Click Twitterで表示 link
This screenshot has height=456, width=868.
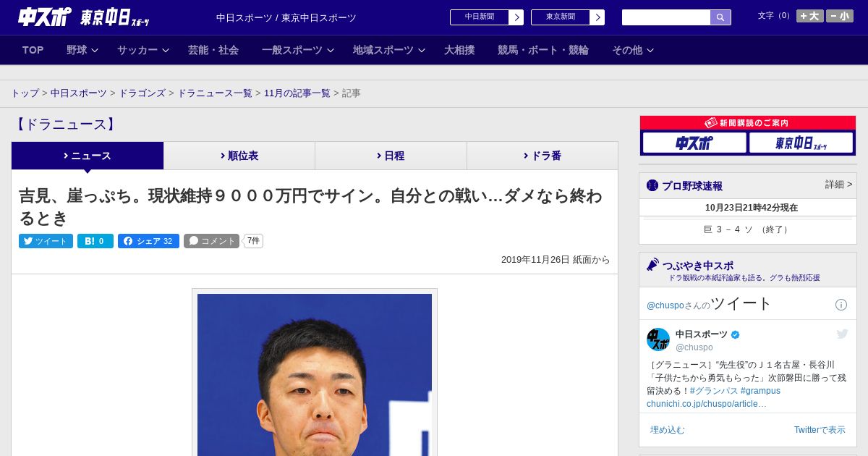820,430
